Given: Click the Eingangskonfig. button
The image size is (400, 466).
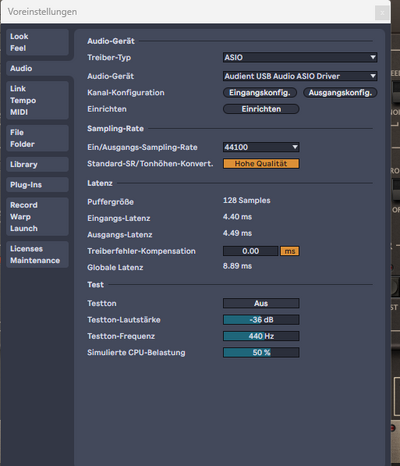Looking at the screenshot, I should pyautogui.click(x=260, y=93).
